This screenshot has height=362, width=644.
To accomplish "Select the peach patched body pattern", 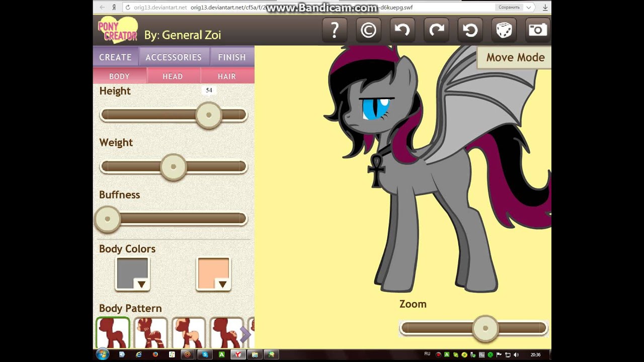I will point(189,333).
